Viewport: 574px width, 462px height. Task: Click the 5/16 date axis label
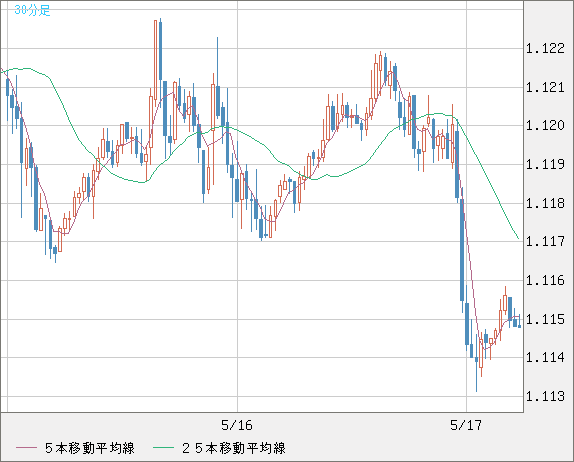pyautogui.click(x=237, y=425)
